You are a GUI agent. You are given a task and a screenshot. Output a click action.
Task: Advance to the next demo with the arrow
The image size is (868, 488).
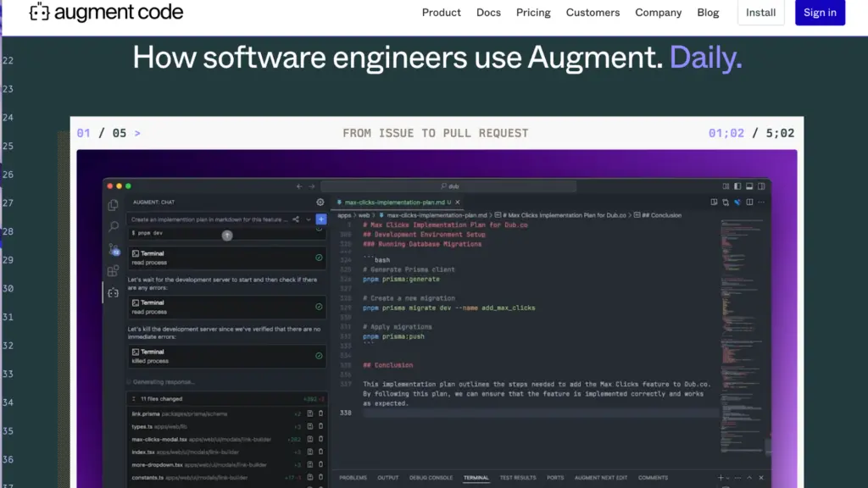[x=137, y=133]
